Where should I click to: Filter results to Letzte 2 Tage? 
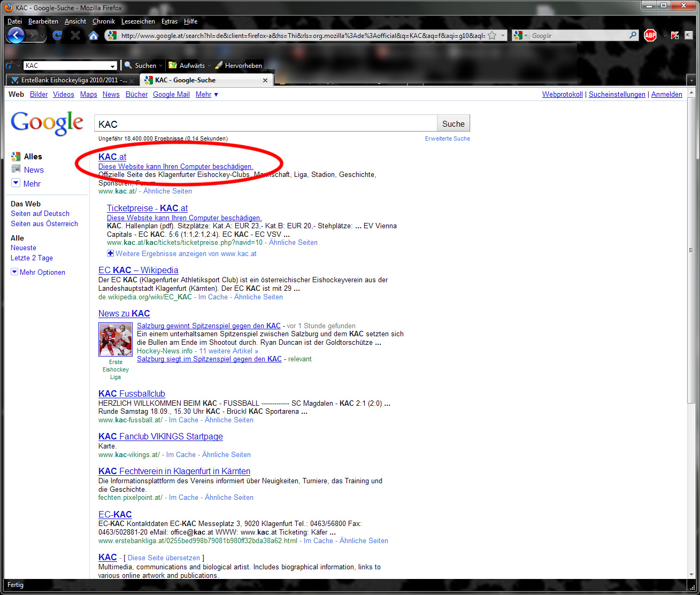[x=32, y=258]
